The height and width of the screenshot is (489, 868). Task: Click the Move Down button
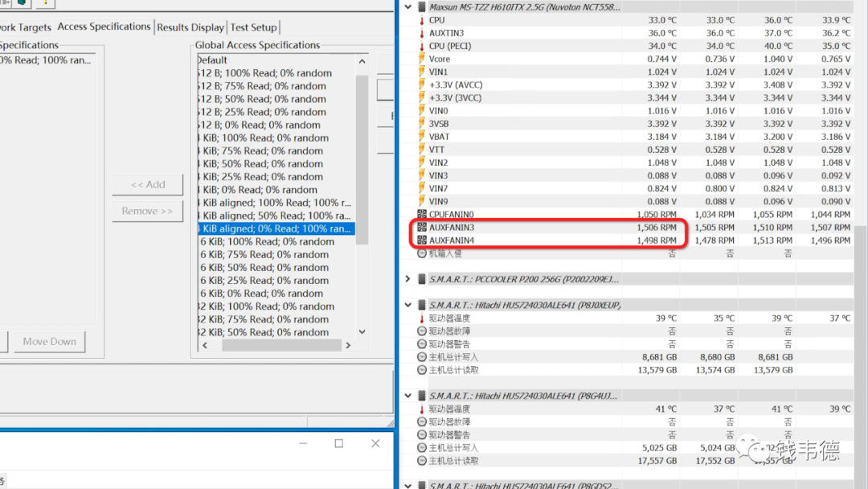(50, 342)
